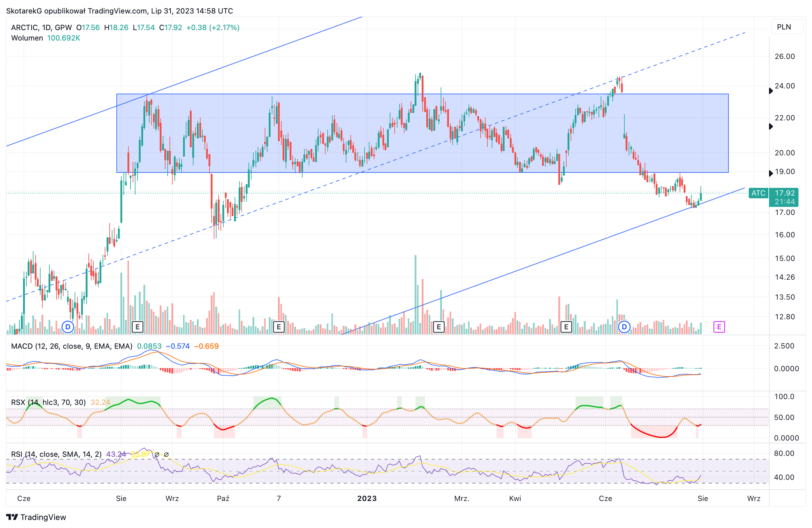This screenshot has height=528, width=812.
Task: Click the Kwi month label on time axis
Action: tap(515, 498)
